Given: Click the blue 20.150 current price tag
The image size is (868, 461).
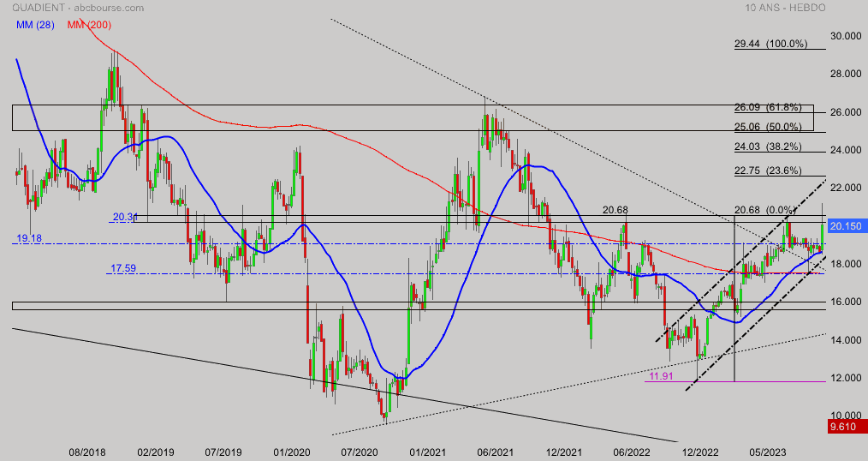Looking at the screenshot, I should tap(847, 226).
